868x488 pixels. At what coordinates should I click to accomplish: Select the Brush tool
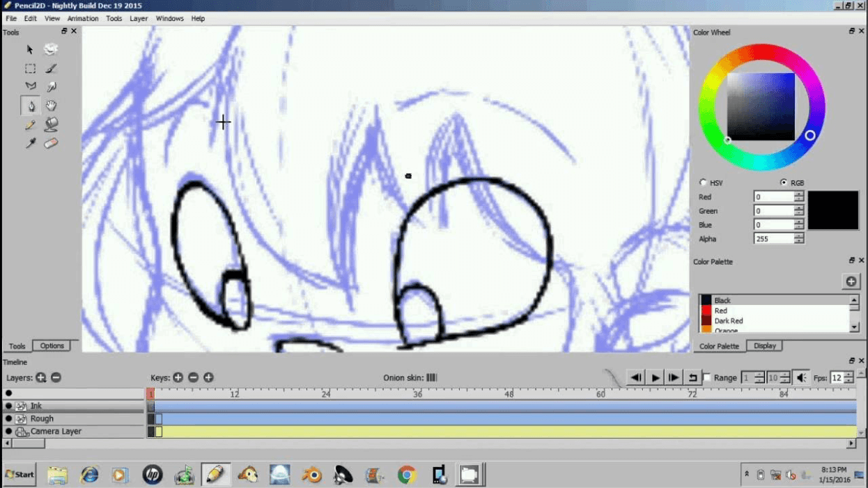point(51,68)
